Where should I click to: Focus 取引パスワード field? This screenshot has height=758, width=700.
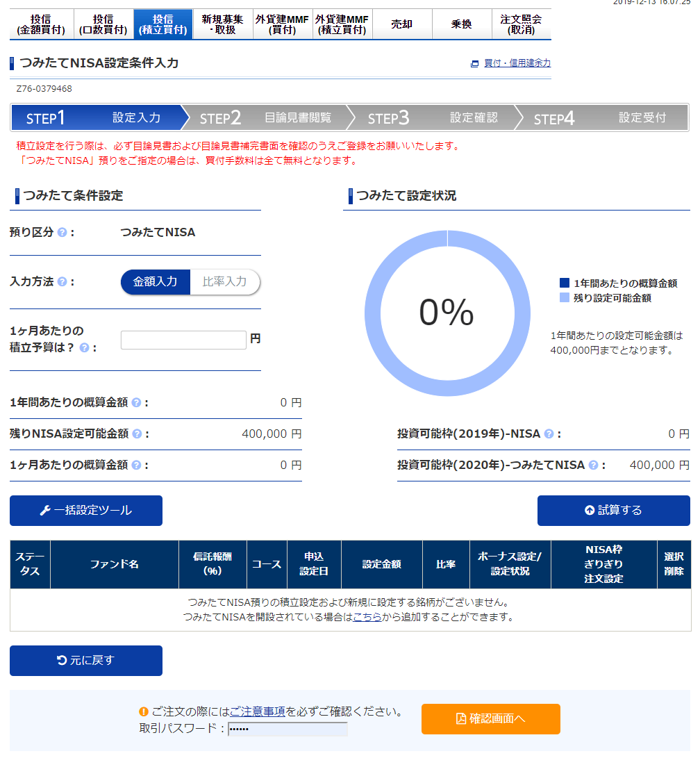coord(287,729)
